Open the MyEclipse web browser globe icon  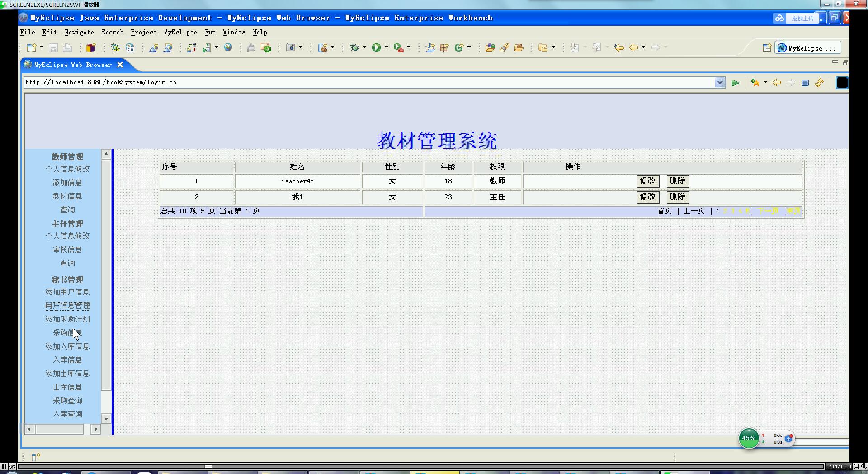228,47
